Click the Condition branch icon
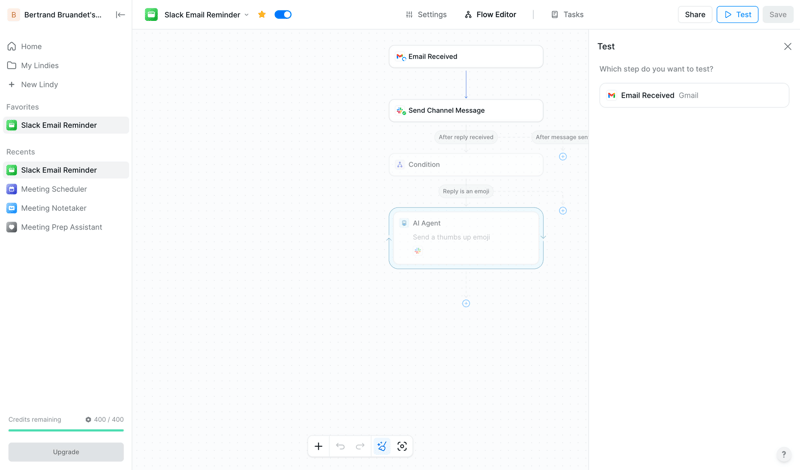800x470 pixels. (400, 165)
